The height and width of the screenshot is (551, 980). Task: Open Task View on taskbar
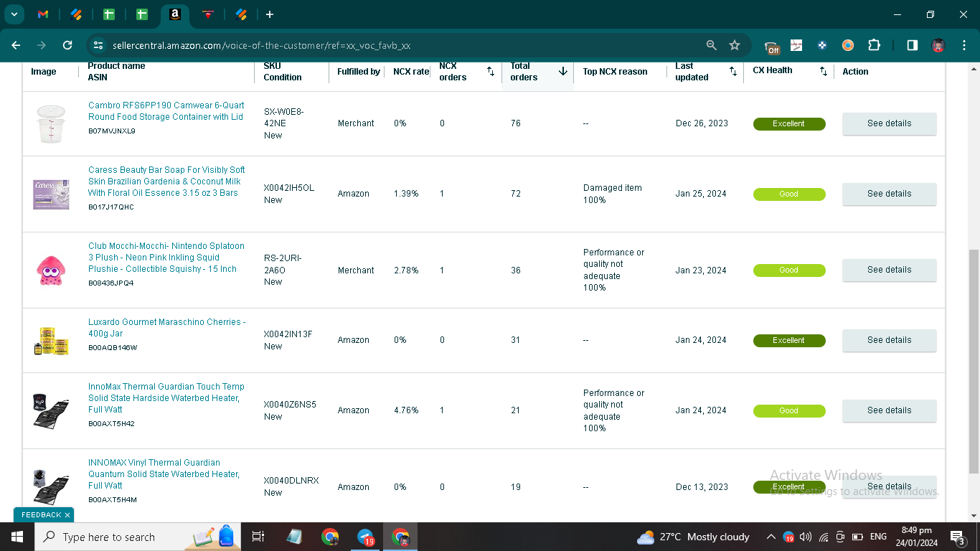[258, 537]
